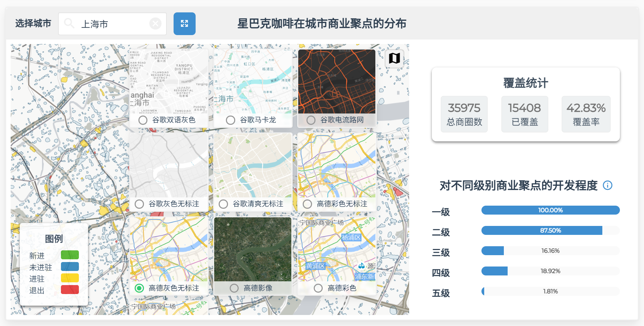Select 谷歌灰色无标注 radio button

pyautogui.click(x=139, y=204)
